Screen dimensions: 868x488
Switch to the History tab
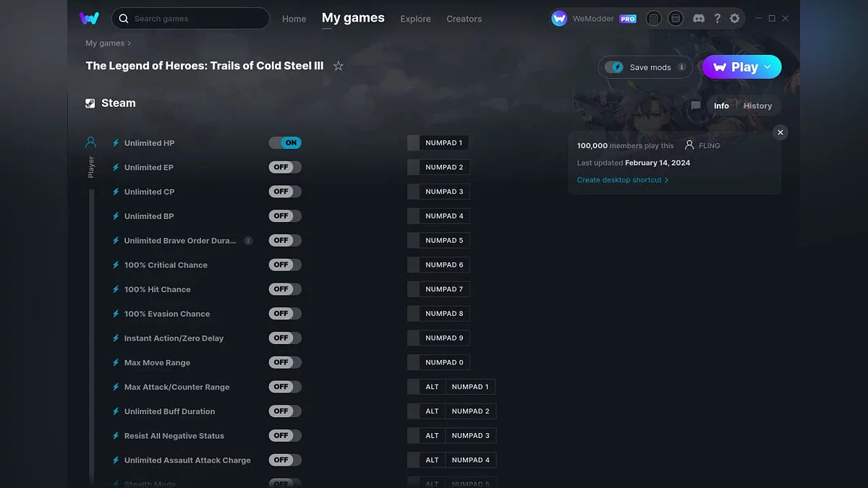coord(757,106)
